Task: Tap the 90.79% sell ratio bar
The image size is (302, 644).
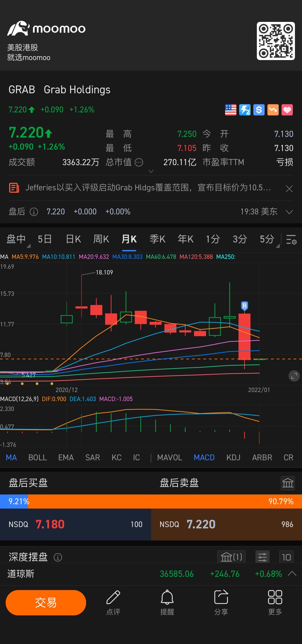Action: click(165, 501)
